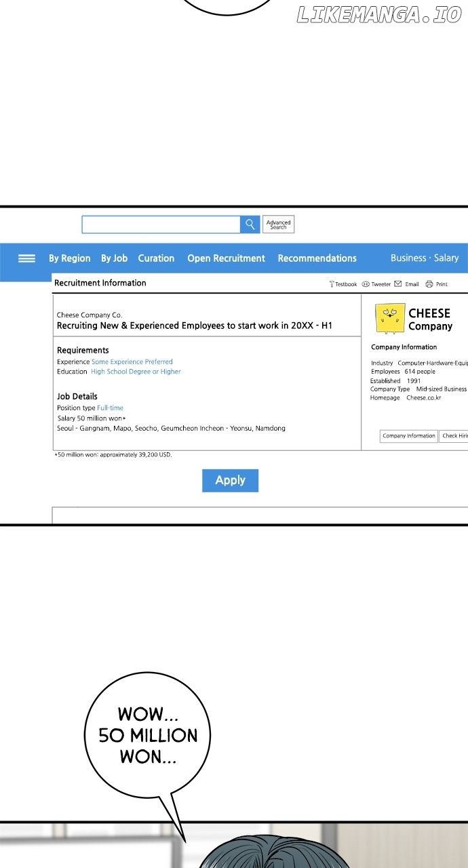Click the yellow Cheese Company logo
468x868 pixels.
point(390,319)
